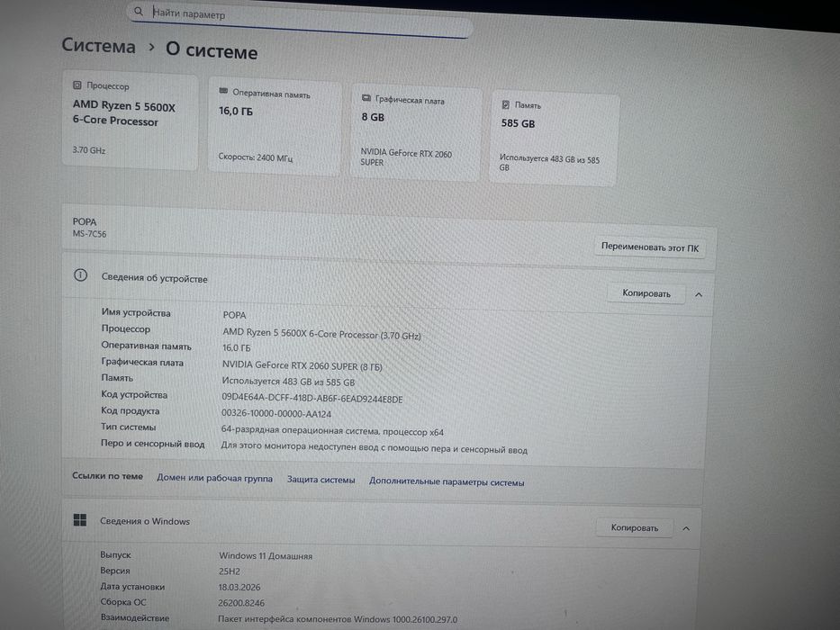Image resolution: width=840 pixels, height=630 pixels.
Task: Open the Память 585 GB storage card
Action: click(555, 139)
